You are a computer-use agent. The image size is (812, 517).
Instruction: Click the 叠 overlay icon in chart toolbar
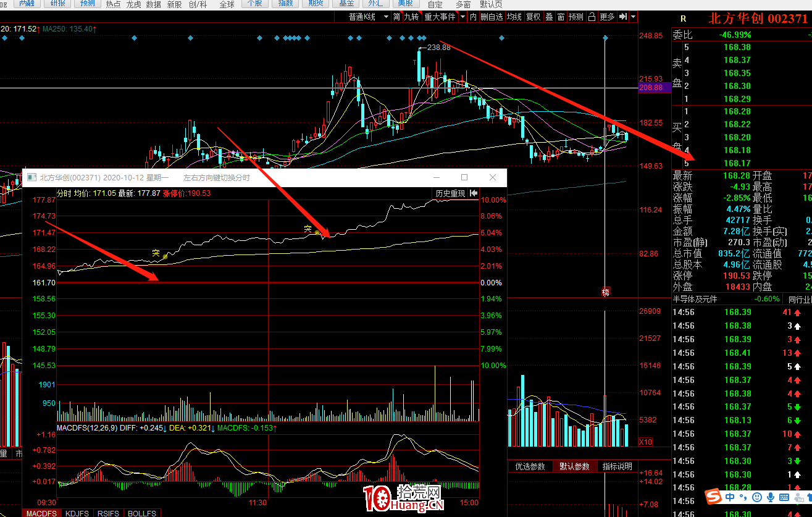pyautogui.click(x=549, y=17)
